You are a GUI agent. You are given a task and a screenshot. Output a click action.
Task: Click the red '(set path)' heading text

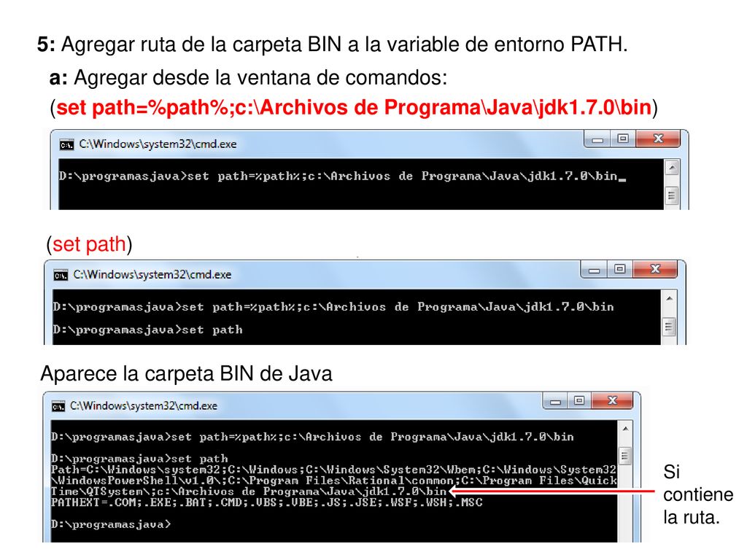pyautogui.click(x=89, y=244)
